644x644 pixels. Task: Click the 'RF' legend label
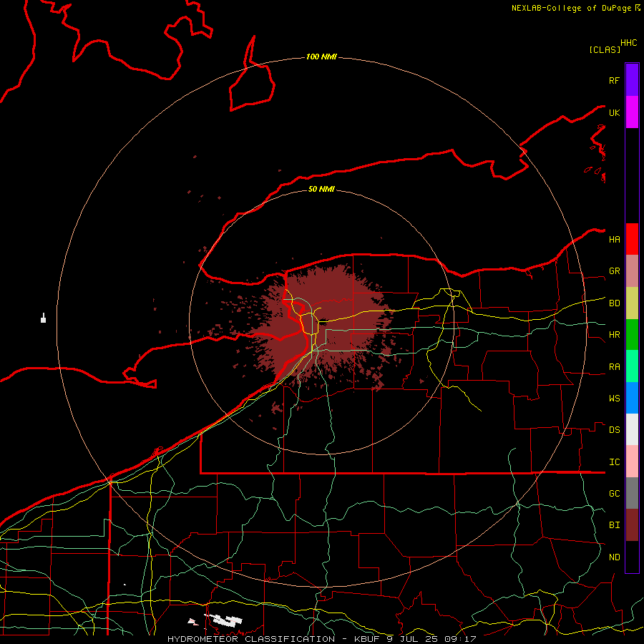[615, 80]
